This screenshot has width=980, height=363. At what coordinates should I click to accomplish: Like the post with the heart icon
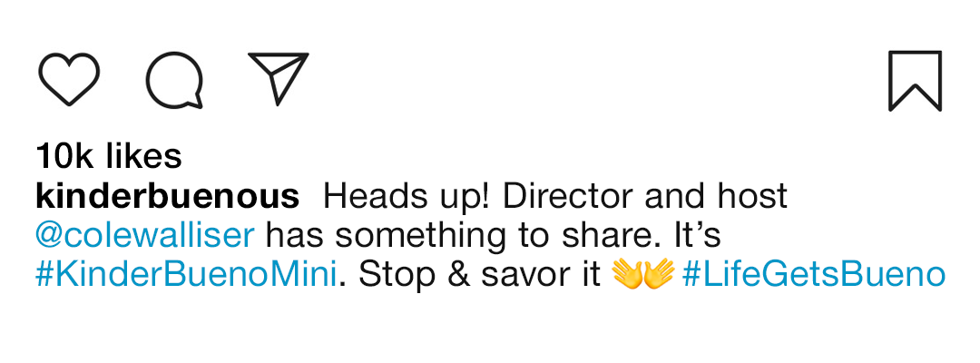(x=69, y=78)
